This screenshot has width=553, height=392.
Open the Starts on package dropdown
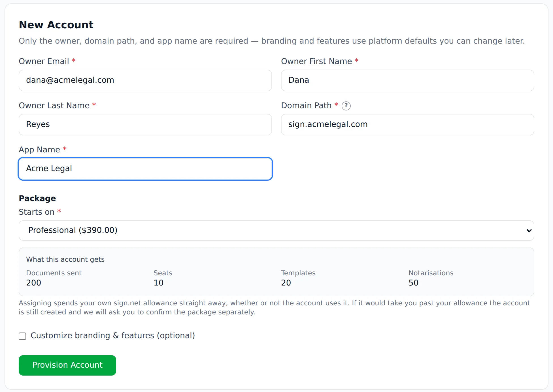pos(276,230)
